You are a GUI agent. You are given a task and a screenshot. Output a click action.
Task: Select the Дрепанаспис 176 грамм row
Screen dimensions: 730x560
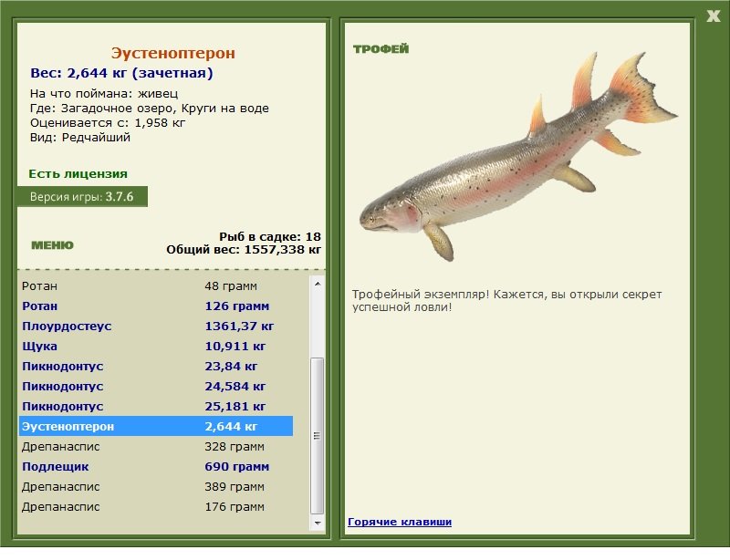[156, 506]
